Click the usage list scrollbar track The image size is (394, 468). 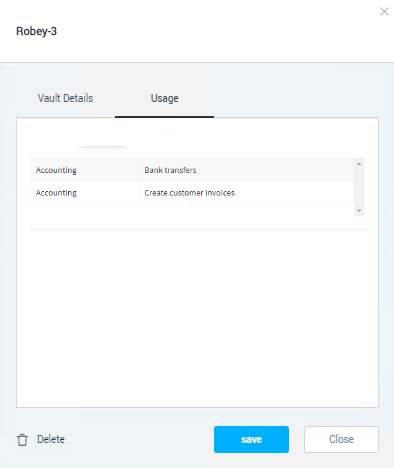359,187
